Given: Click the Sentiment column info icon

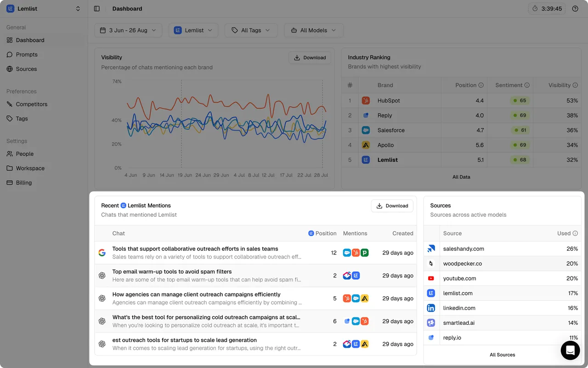Looking at the screenshot, I should [527, 85].
